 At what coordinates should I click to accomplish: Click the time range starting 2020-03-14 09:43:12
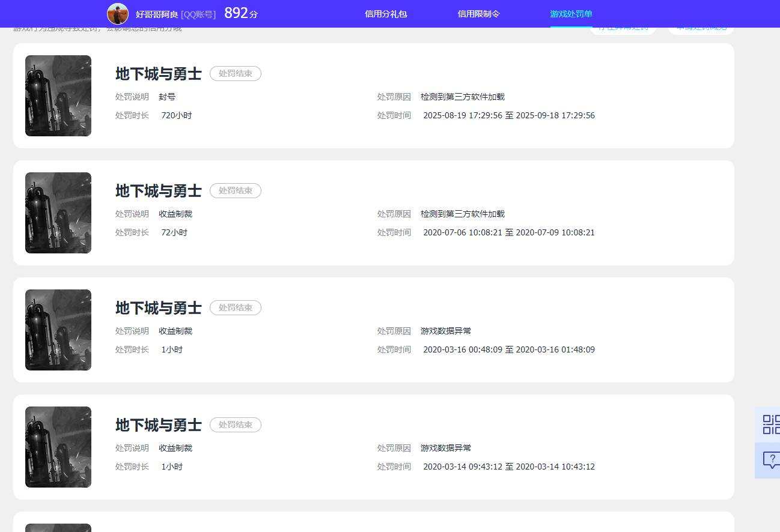tap(509, 467)
